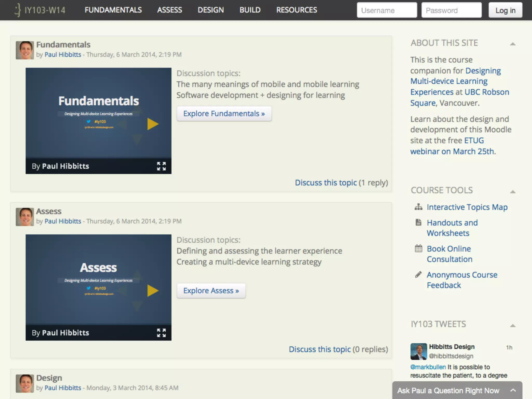Expand Fundamentals presentation to fullscreen
532x399 pixels.
pyautogui.click(x=161, y=166)
